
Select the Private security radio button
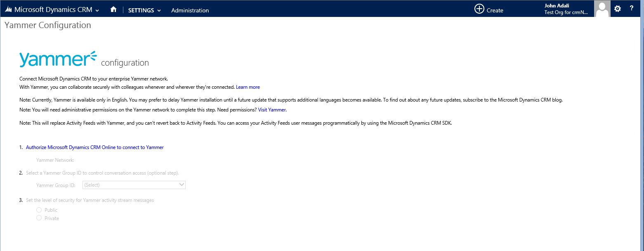click(x=39, y=218)
